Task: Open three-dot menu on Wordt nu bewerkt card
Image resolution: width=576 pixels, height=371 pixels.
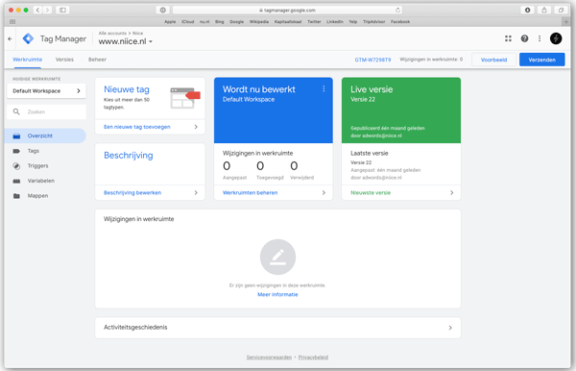Action: click(x=324, y=89)
